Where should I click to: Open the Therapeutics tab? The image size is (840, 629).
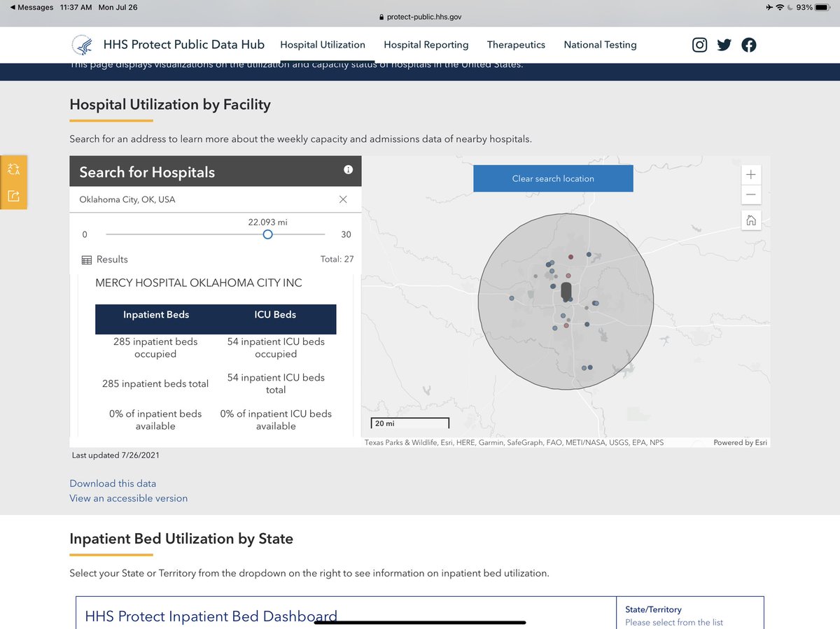(516, 45)
